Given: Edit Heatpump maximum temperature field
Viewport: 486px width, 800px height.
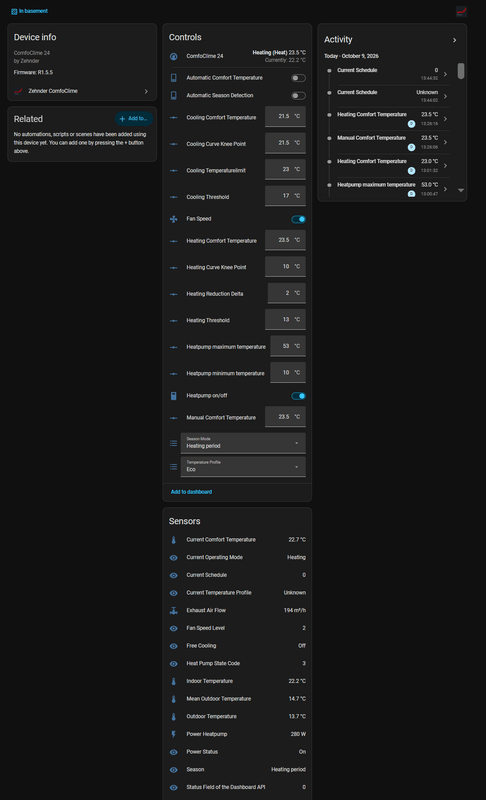Looking at the screenshot, I should pyautogui.click(x=288, y=346).
